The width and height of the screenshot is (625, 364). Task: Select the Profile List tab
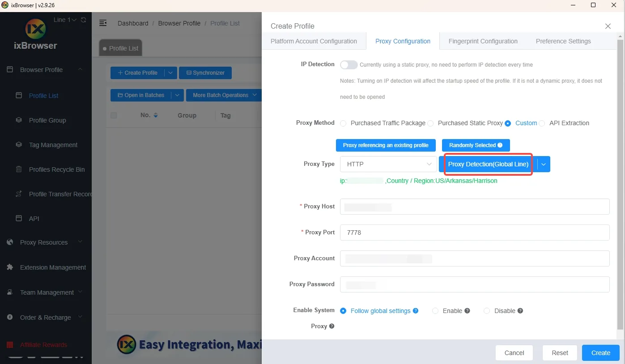(x=120, y=48)
